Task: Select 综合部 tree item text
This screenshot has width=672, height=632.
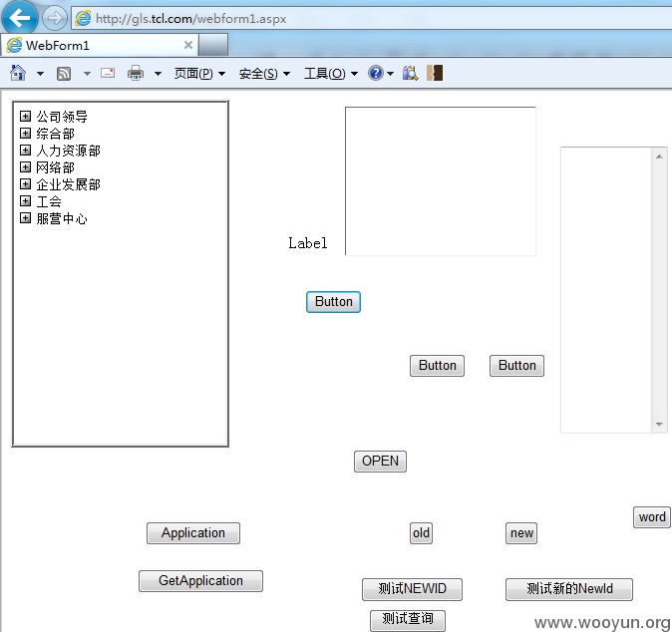Action: [x=55, y=134]
